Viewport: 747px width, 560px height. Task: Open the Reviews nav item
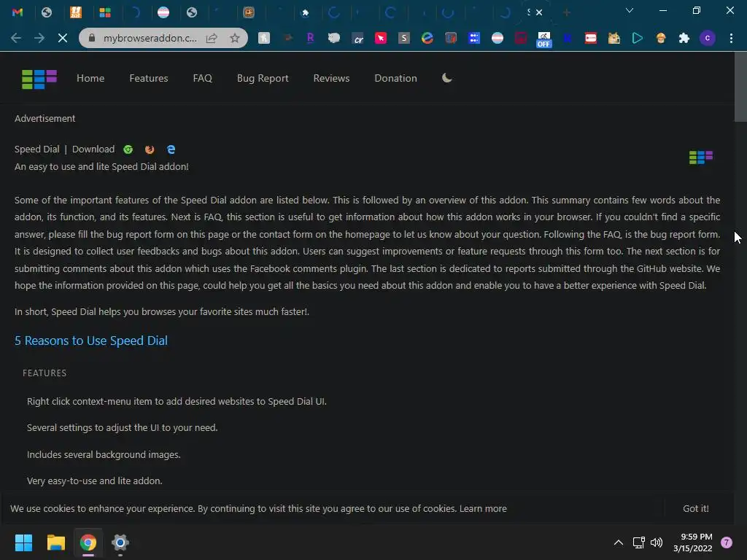[x=331, y=78]
